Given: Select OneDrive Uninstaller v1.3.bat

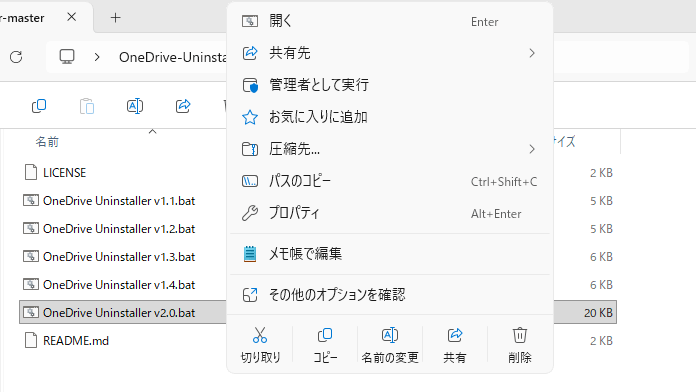Looking at the screenshot, I should (x=119, y=257).
